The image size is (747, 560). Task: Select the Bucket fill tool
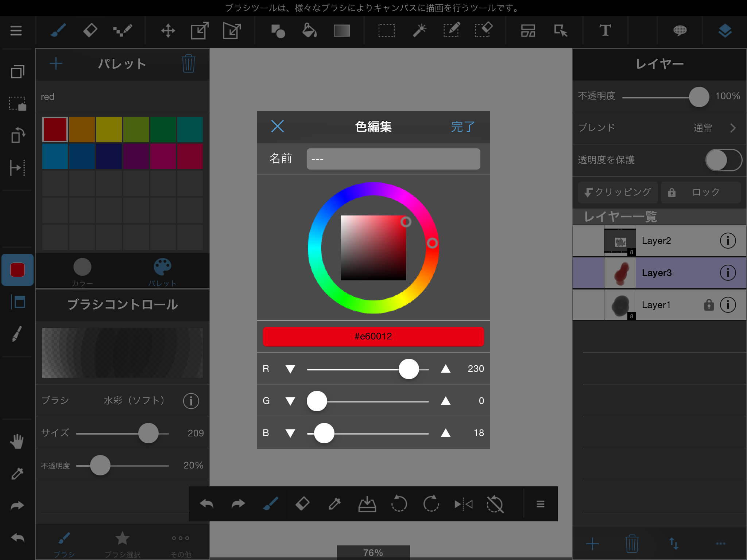[309, 31]
